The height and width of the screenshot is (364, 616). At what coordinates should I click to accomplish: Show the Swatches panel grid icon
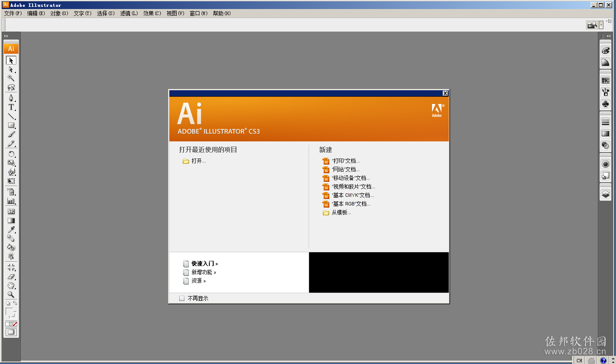tap(605, 80)
